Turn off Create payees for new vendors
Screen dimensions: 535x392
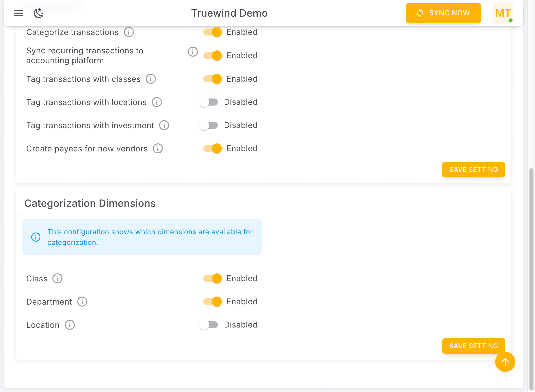coord(212,148)
